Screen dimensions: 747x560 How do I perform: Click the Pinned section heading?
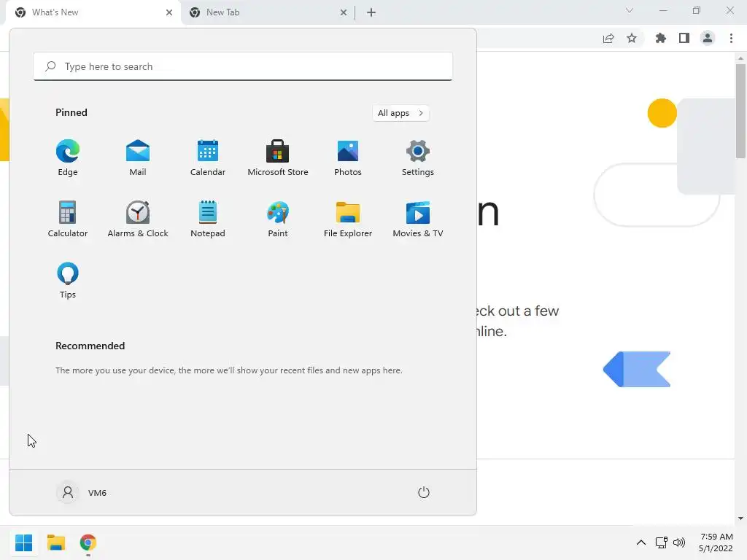pos(71,112)
